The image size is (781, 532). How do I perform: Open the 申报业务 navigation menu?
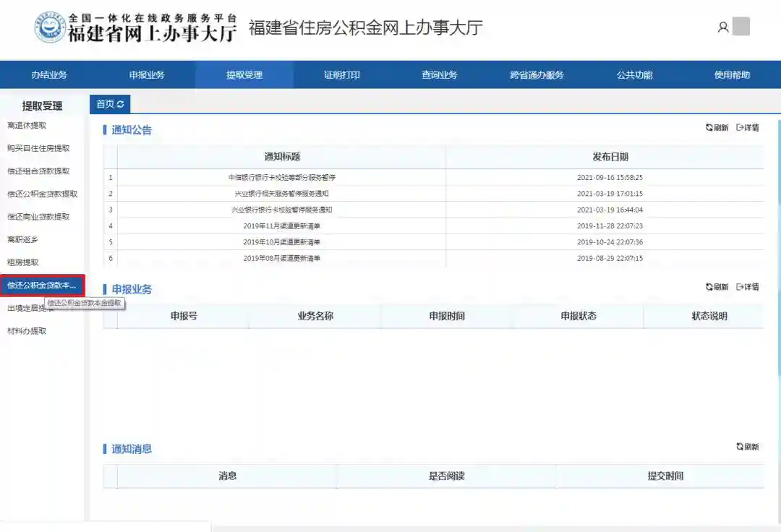pos(147,75)
